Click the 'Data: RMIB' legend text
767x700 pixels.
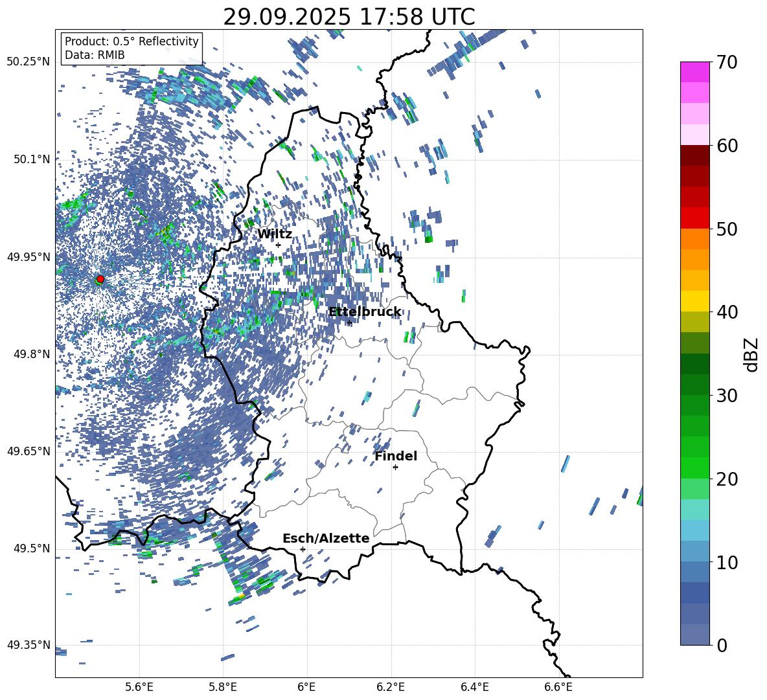(95, 55)
